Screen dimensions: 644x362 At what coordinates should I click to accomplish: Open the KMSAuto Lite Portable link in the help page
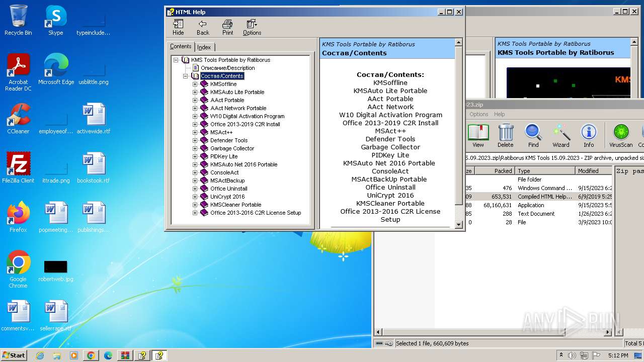point(390,91)
